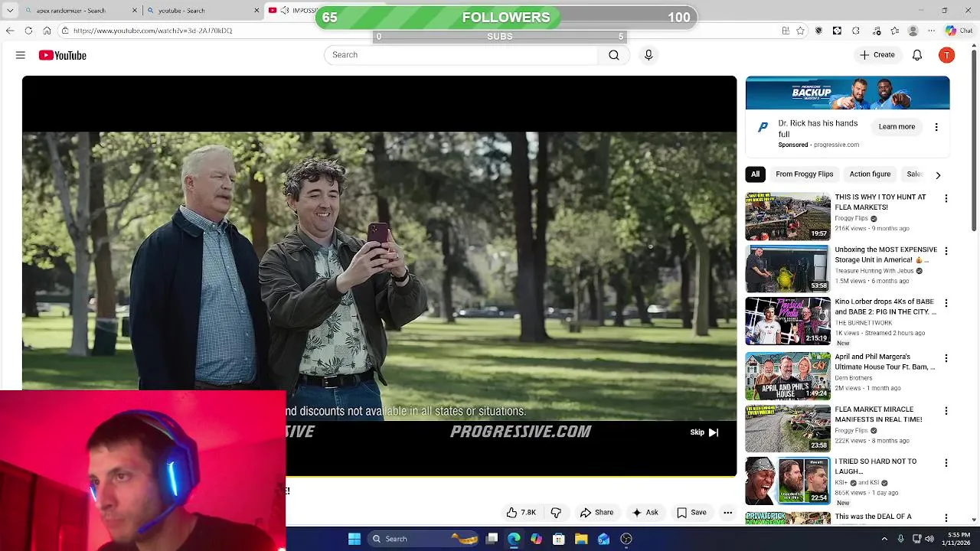Open more actions ellipsis below video
Viewport: 980px width, 551px height.
point(728,513)
